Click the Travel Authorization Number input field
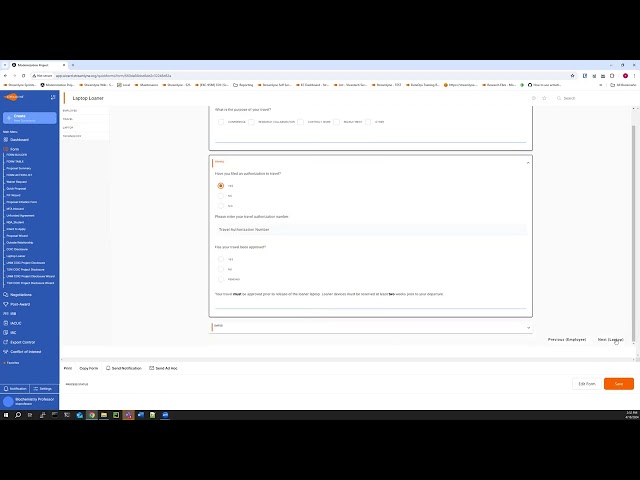Image resolution: width=640 pixels, height=480 pixels. (371, 230)
